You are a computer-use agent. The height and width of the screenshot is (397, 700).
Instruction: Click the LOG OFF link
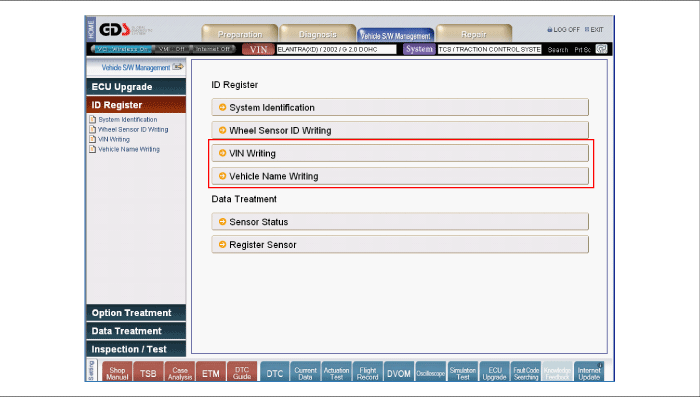[x=563, y=29]
